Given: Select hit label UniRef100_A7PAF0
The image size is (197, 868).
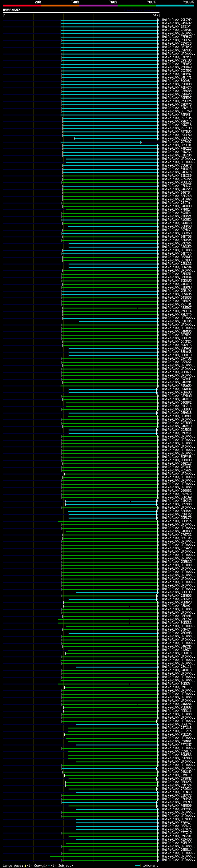Looking at the screenshot, I should coord(177,64).
